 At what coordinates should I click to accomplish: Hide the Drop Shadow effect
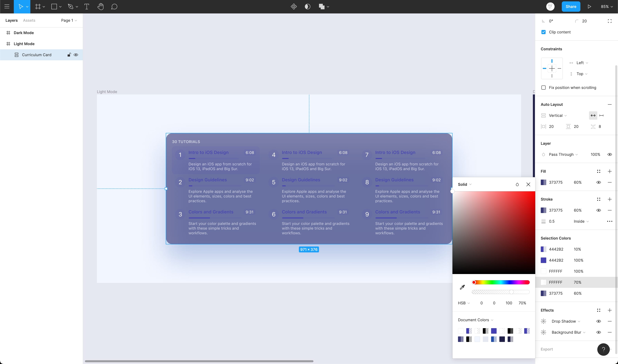point(599,321)
